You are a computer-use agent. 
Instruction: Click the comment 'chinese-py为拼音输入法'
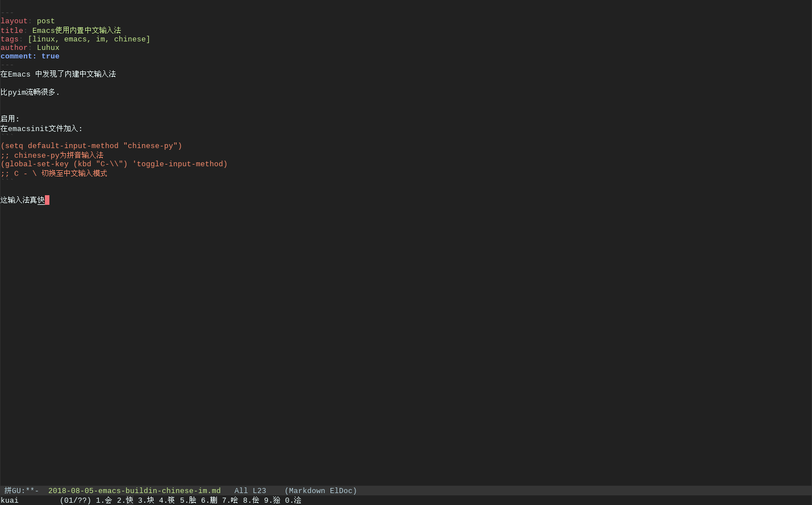58,155
